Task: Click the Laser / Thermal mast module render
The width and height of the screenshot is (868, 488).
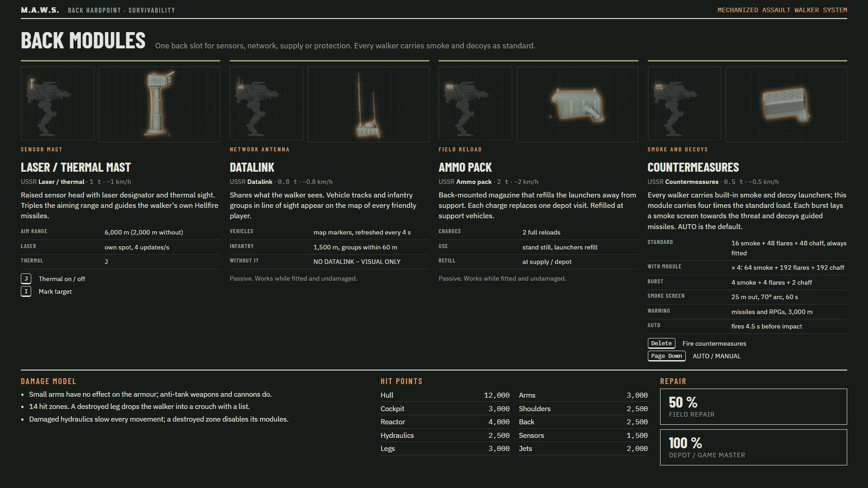Action: 159,104
